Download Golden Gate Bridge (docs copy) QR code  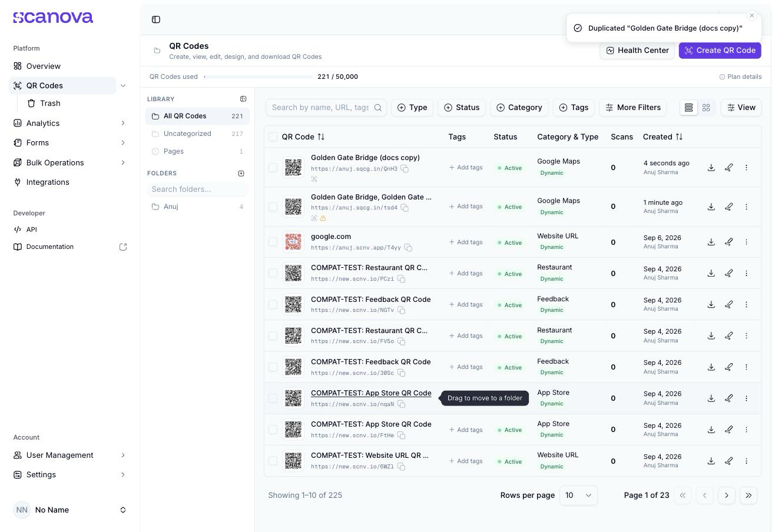711,167
